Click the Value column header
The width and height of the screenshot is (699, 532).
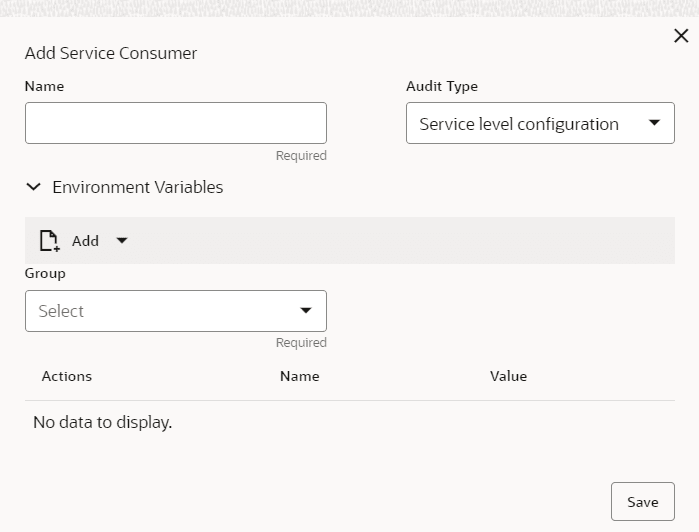[x=508, y=377]
